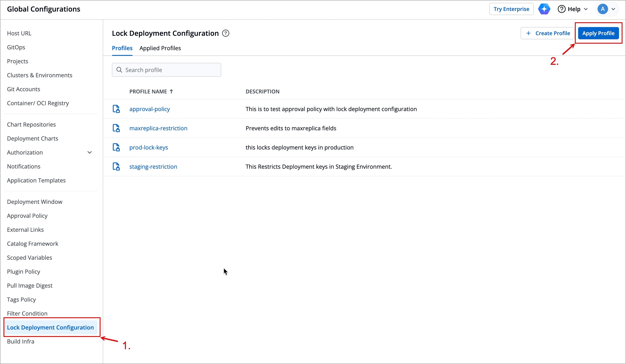The width and height of the screenshot is (626, 364).
Task: Open Scoped Variables in the sidebar
Action: point(29,258)
